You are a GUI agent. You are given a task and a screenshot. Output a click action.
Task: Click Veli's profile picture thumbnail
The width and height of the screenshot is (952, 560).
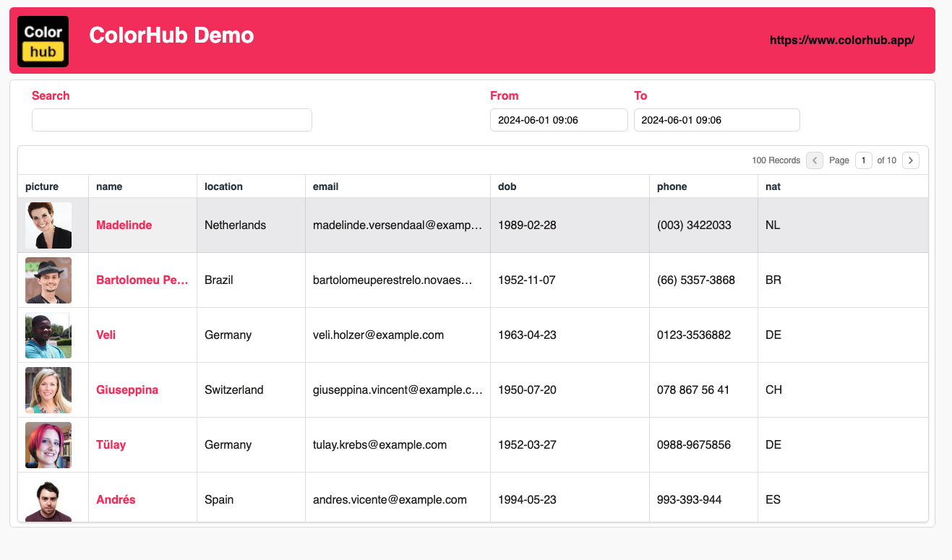point(48,335)
